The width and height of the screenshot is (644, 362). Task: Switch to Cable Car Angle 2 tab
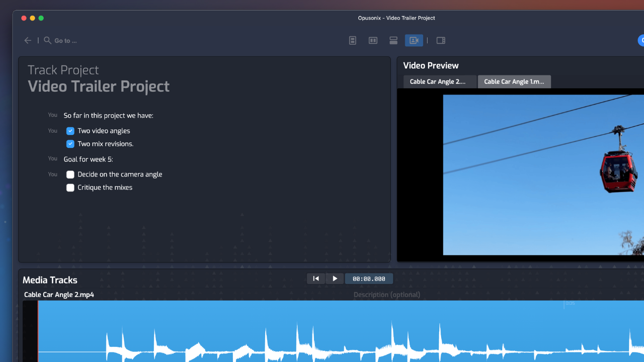439,82
